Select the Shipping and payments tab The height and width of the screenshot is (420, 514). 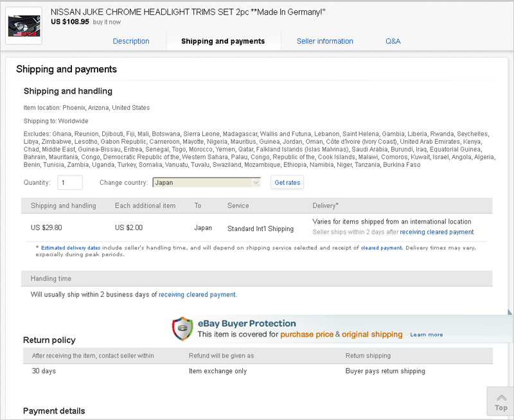223,41
